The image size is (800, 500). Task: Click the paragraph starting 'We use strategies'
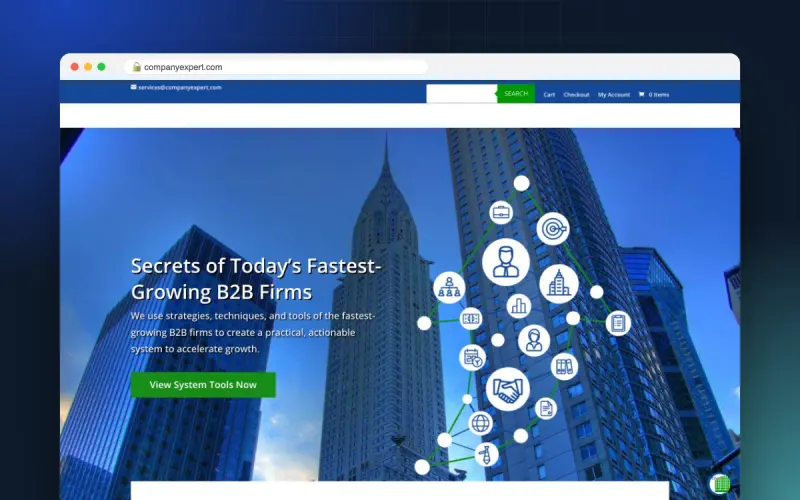[253, 332]
